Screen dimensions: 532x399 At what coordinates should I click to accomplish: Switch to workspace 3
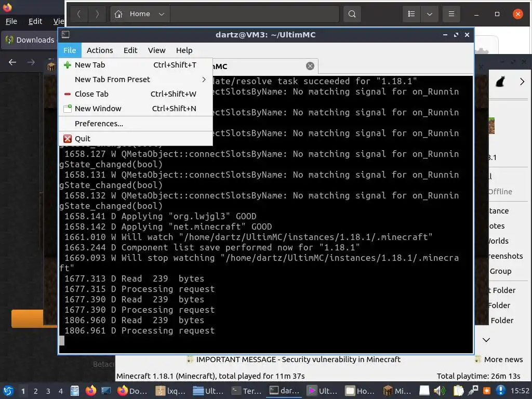[48, 391]
